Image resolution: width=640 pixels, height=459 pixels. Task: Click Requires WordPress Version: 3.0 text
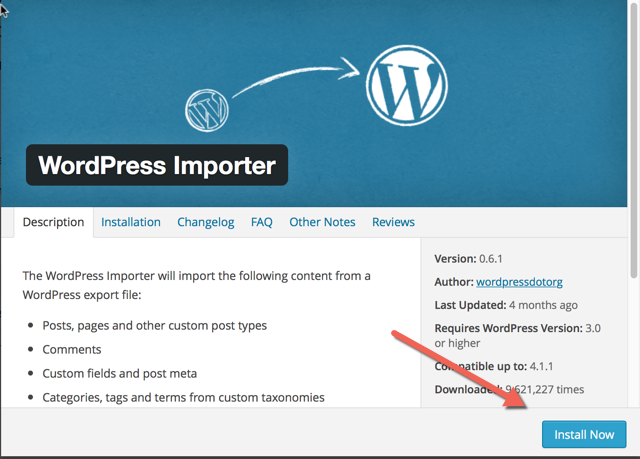pos(517,335)
